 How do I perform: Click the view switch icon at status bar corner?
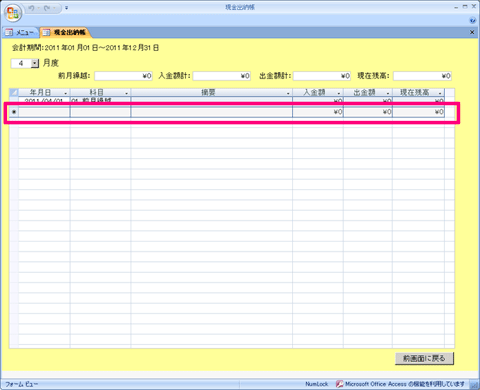(473, 384)
